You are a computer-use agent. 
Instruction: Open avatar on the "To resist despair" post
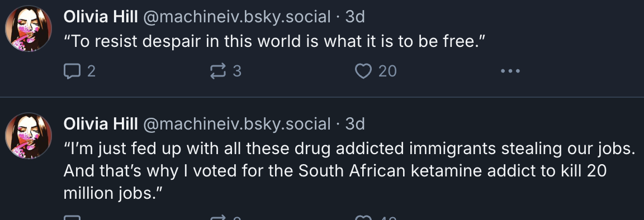tap(29, 28)
